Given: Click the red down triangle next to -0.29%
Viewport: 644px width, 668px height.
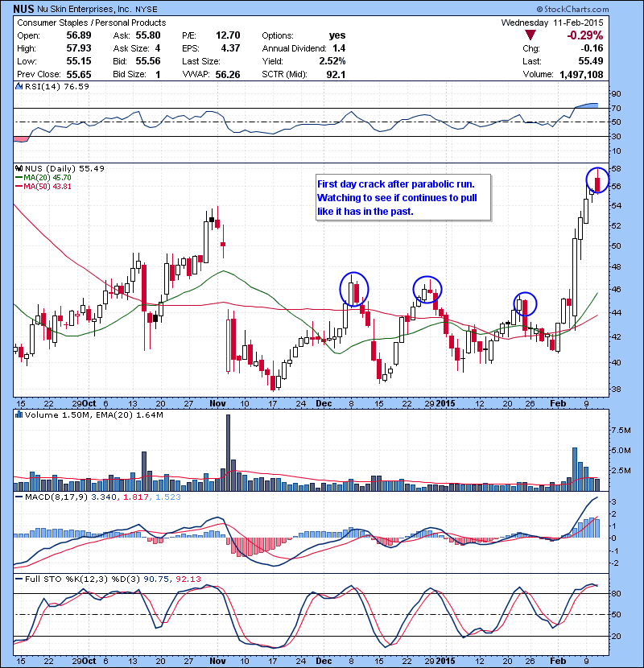Looking at the screenshot, I should [x=530, y=35].
